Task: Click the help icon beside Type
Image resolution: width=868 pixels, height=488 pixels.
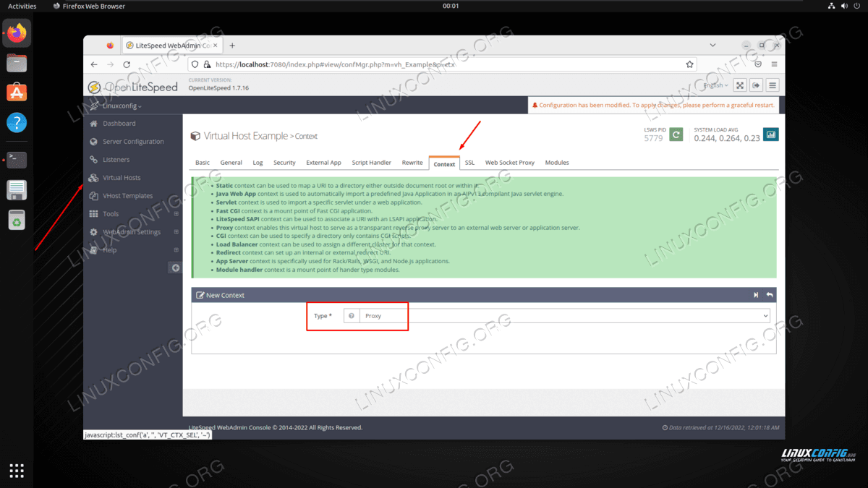Action: (x=352, y=316)
